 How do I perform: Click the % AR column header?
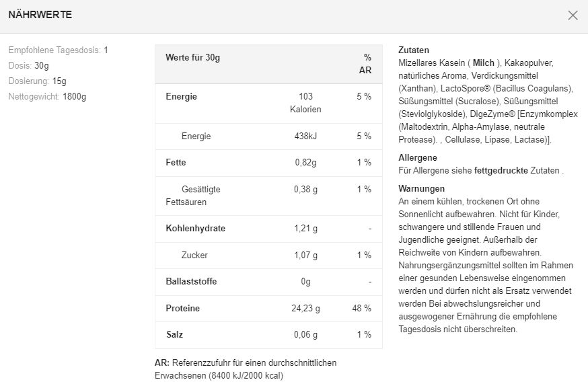pos(366,64)
